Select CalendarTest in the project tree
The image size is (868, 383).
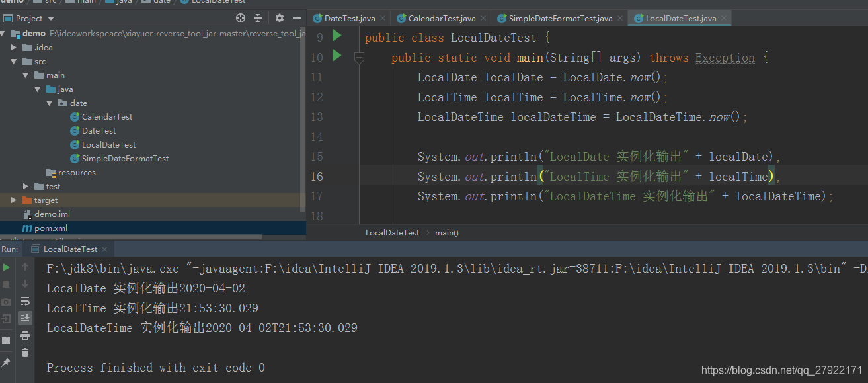pyautogui.click(x=107, y=116)
